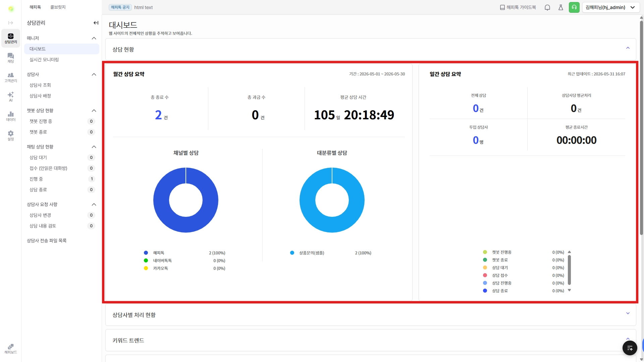Image resolution: width=644 pixels, height=362 pixels.
Task: Click the 대분류별 상담 donut chart
Action: 332,200
